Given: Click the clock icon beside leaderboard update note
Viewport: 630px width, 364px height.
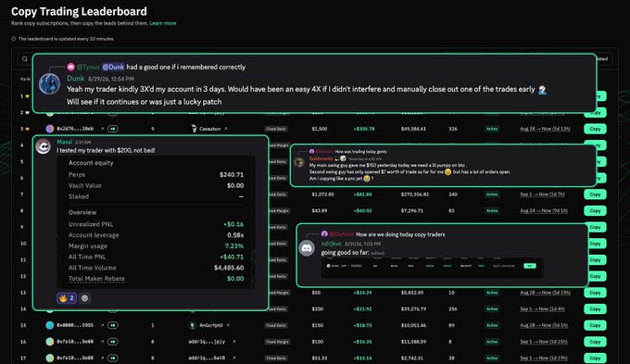Looking at the screenshot, I should (14, 39).
